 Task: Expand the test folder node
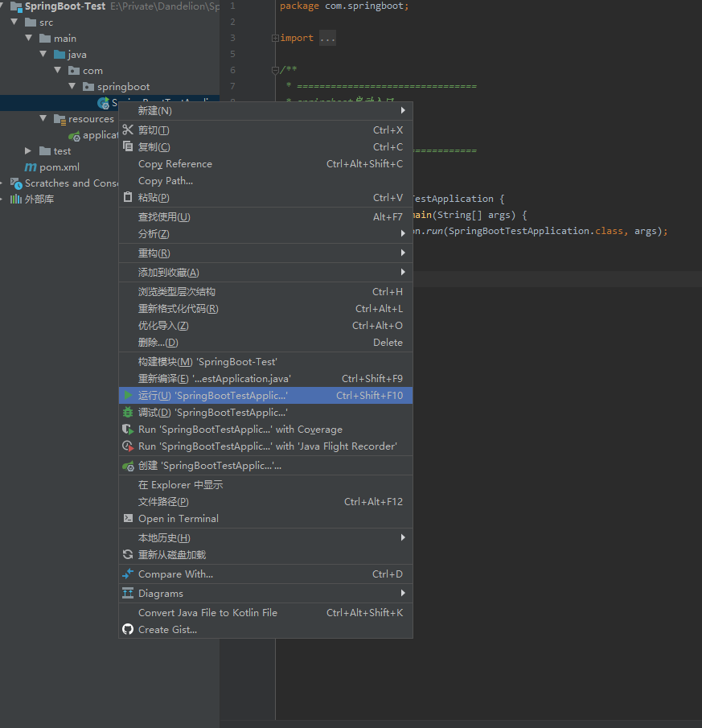pyautogui.click(x=29, y=151)
